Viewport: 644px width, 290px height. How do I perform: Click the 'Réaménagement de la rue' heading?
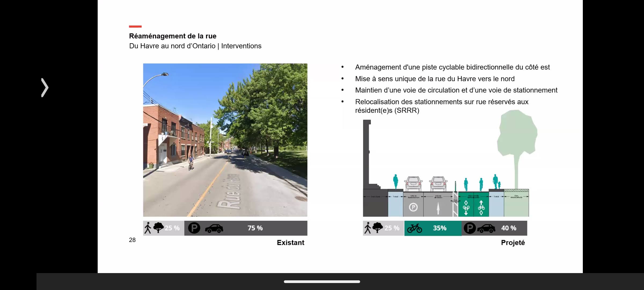173,36
